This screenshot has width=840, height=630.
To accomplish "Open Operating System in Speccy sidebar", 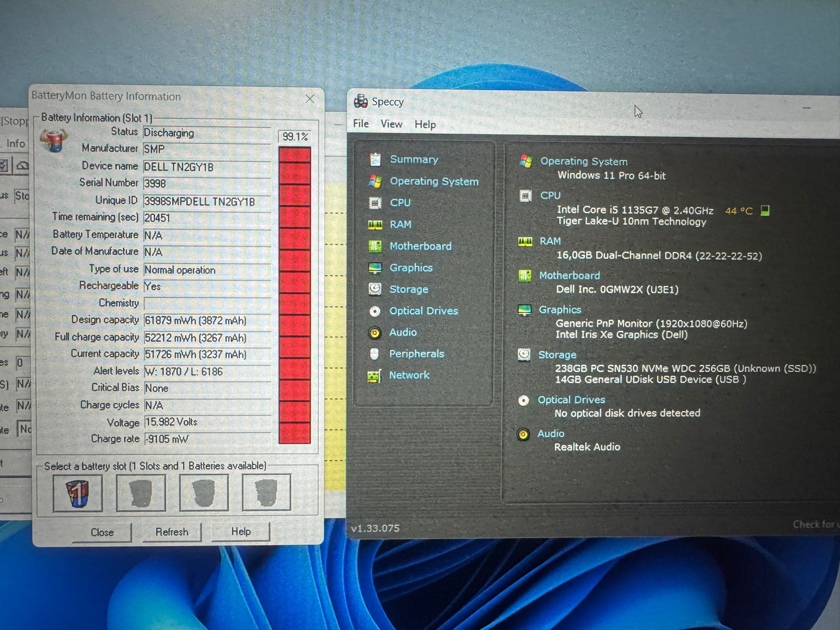I will coord(434,181).
